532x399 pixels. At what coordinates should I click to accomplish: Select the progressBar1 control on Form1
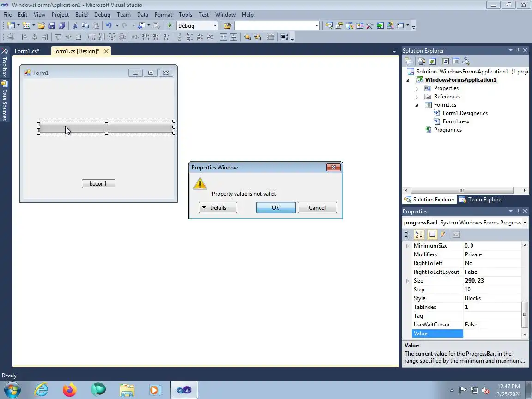(x=106, y=127)
